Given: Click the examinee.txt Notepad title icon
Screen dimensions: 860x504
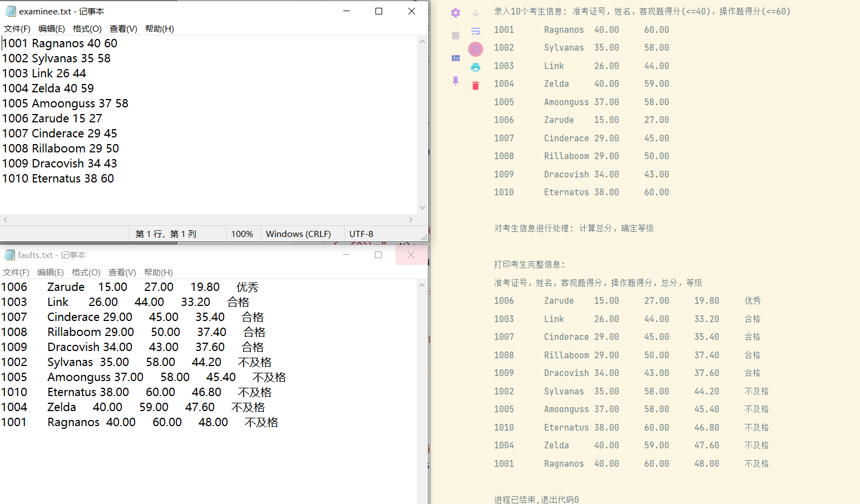Looking at the screenshot, I should [11, 11].
